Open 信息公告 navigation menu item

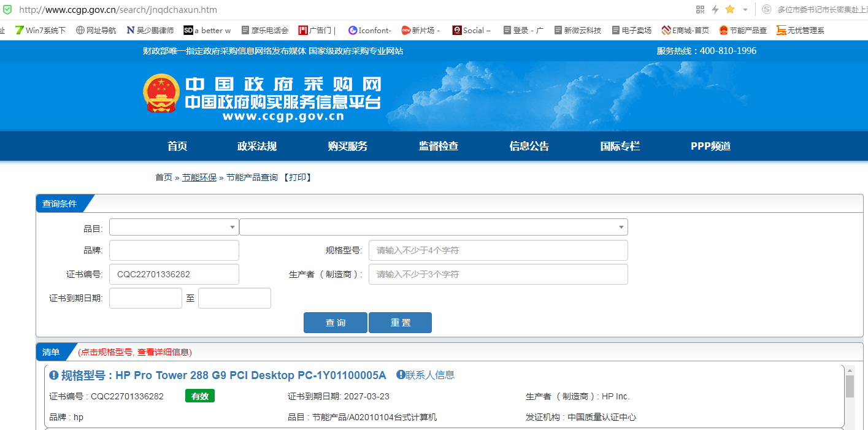pyautogui.click(x=529, y=146)
